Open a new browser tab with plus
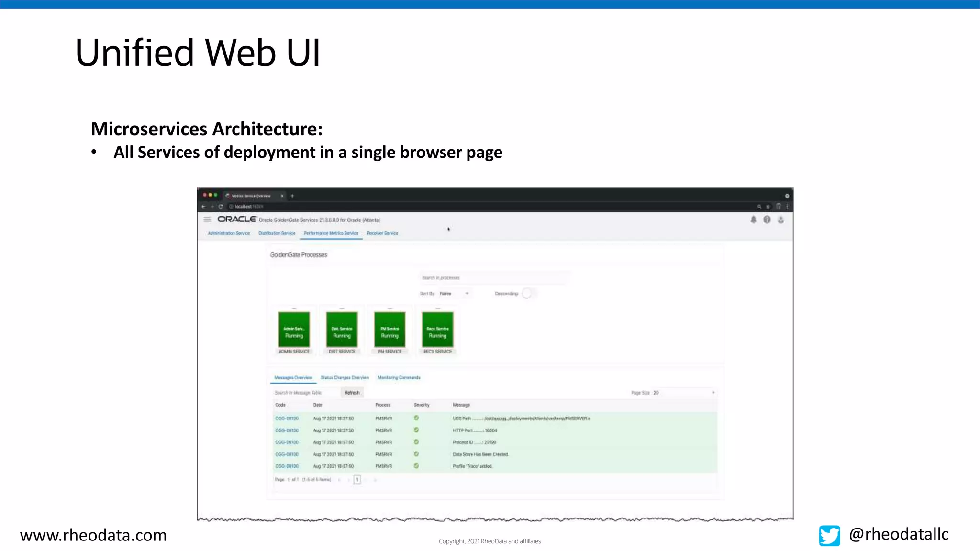 click(x=292, y=196)
